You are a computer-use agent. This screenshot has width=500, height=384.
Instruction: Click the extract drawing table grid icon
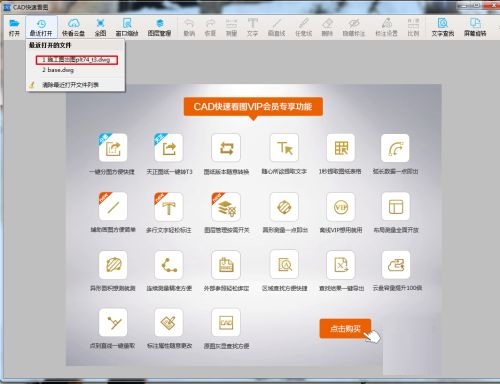341,148
